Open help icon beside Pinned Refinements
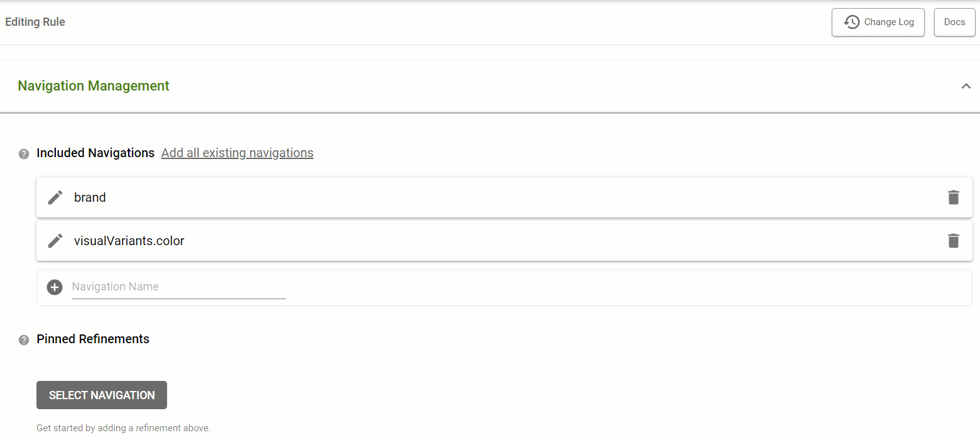Image resolution: width=980 pixels, height=440 pixels. click(x=24, y=340)
